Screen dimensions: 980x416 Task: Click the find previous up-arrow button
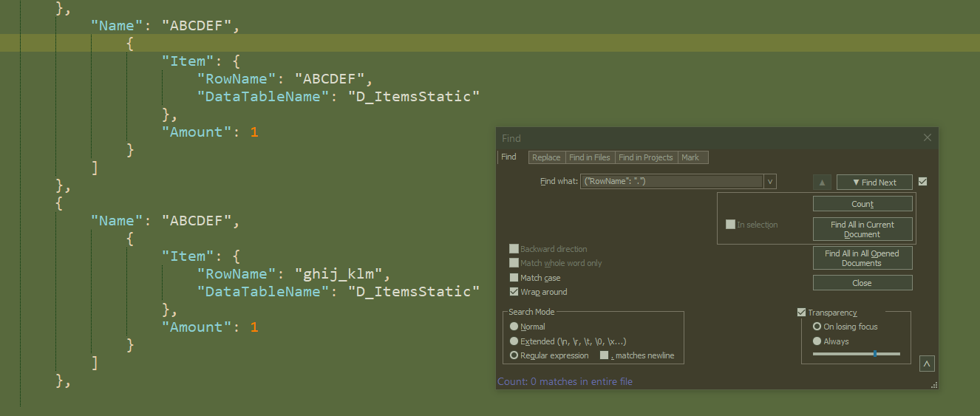coord(823,183)
